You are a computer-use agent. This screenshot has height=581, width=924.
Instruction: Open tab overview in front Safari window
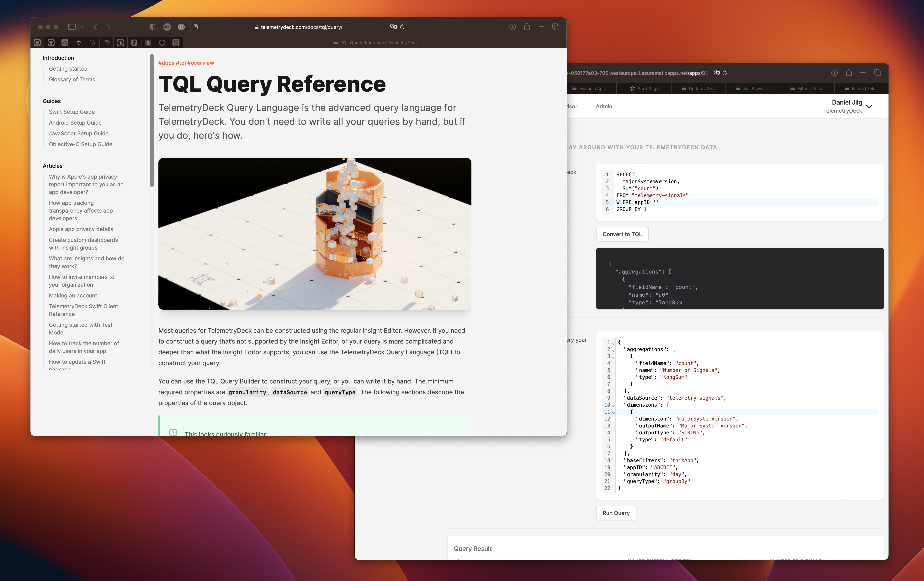pyautogui.click(x=555, y=27)
